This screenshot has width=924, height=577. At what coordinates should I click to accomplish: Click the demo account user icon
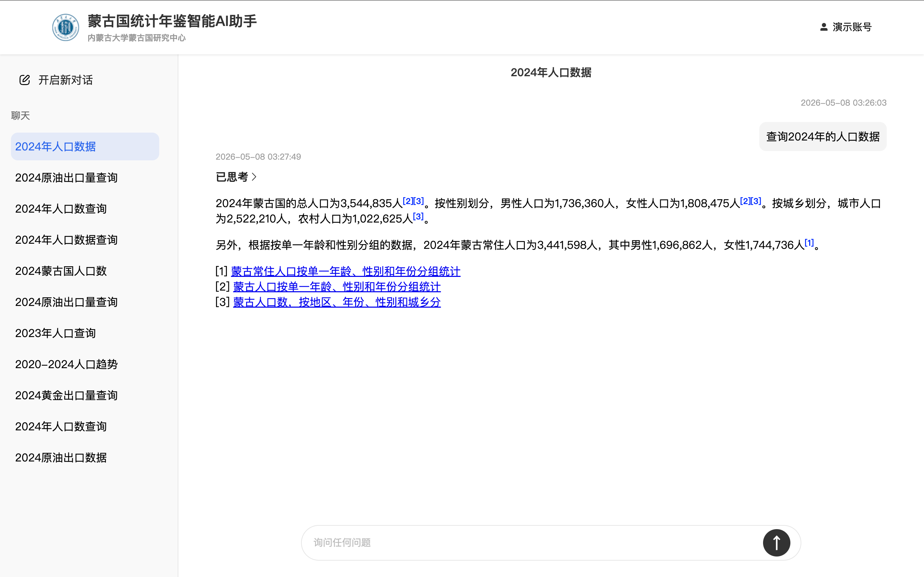tap(824, 27)
